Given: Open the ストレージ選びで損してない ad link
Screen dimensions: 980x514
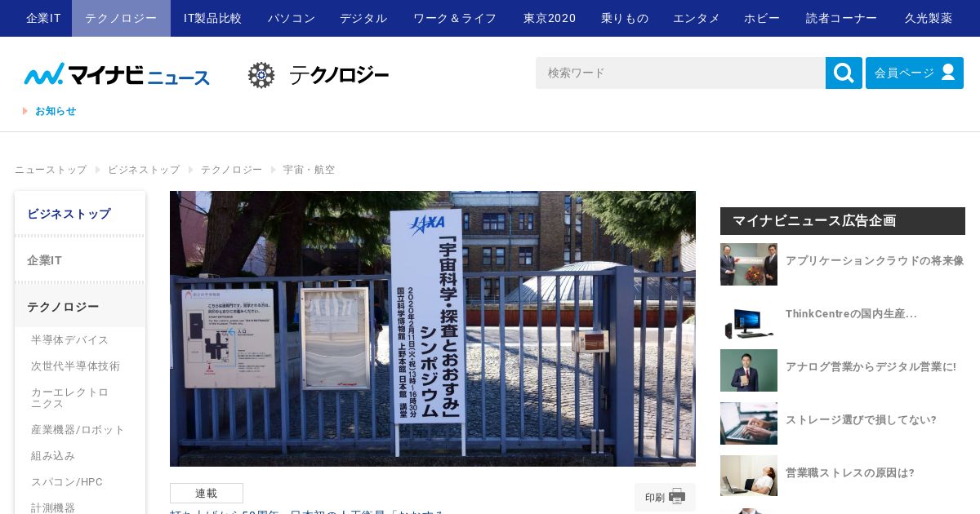Looking at the screenshot, I should coord(861,420).
